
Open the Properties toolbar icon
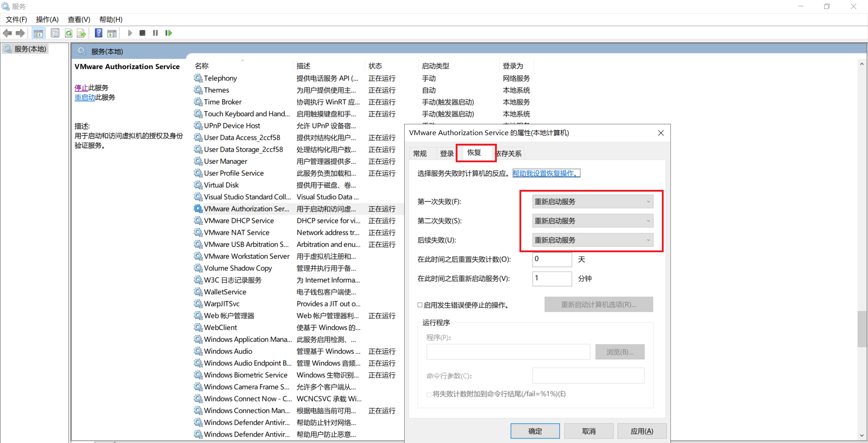point(55,33)
